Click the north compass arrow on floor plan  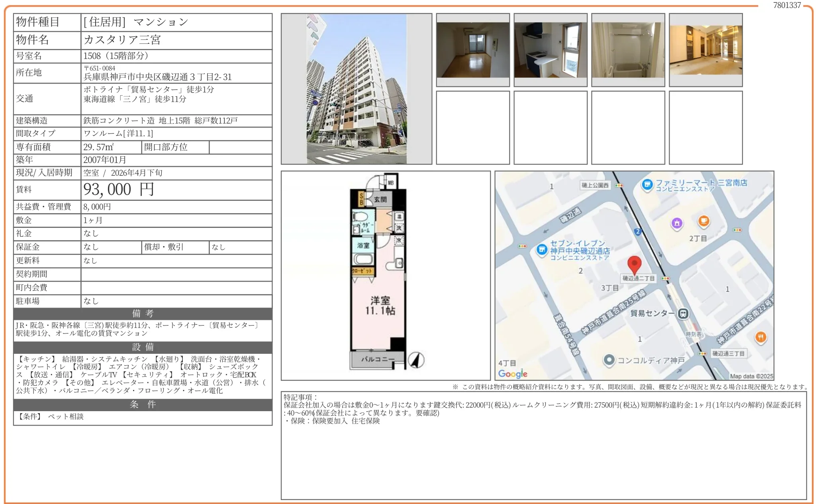pyautogui.click(x=416, y=360)
